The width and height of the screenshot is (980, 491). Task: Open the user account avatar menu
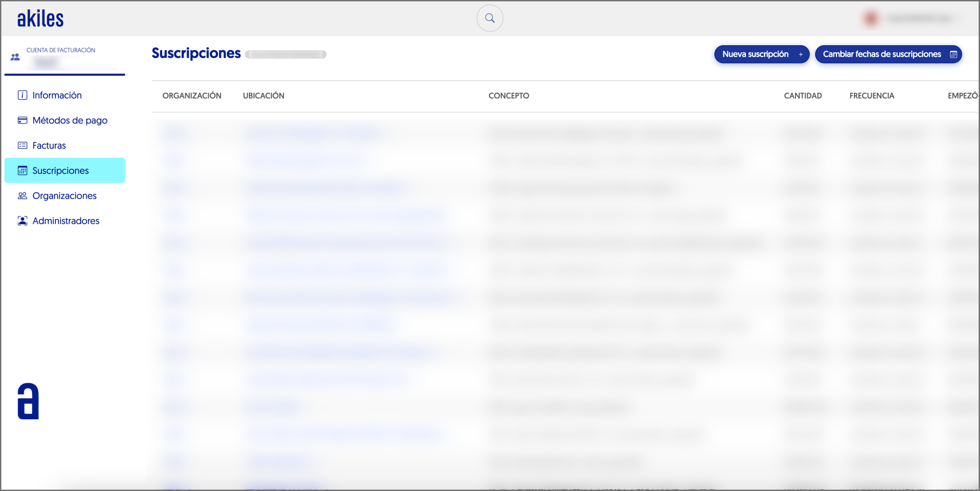tap(871, 18)
